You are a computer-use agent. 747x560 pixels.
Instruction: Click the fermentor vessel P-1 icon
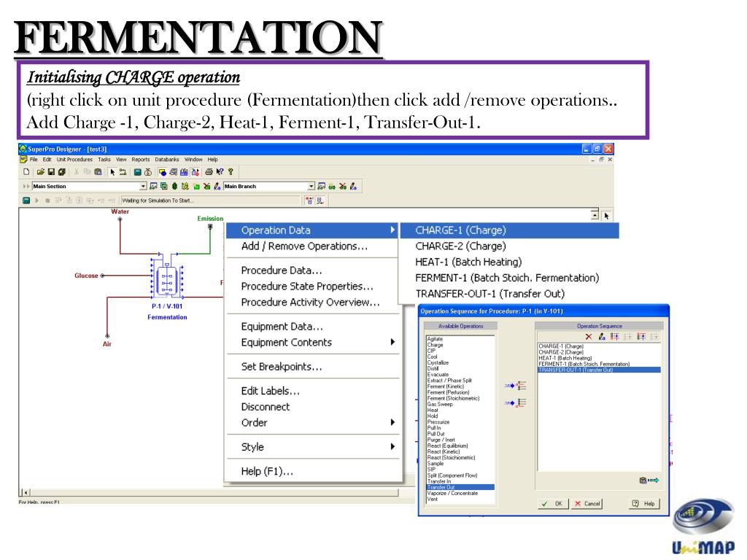click(167, 280)
